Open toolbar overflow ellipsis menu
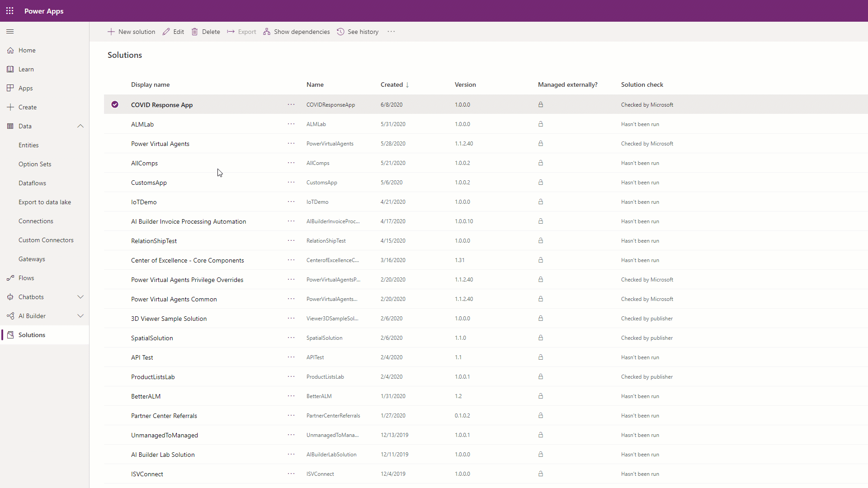 [391, 32]
